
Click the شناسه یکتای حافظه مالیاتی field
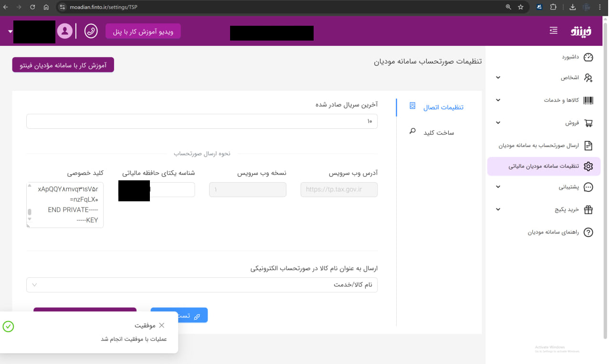(x=156, y=189)
